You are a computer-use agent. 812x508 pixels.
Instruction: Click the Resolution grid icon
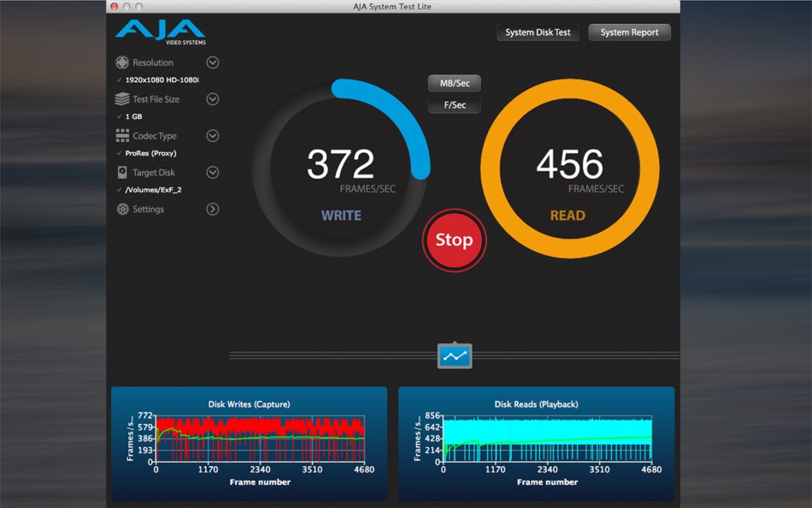(x=122, y=62)
